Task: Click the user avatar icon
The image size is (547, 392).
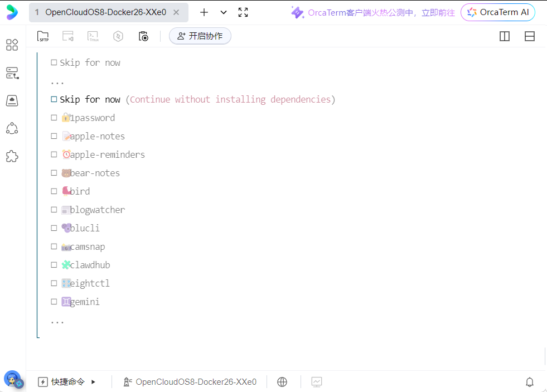Action: [13, 379]
